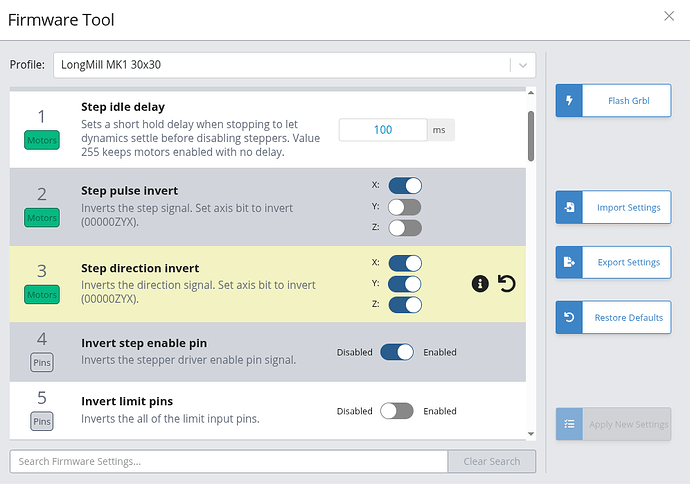Image resolution: width=690 pixels, height=484 pixels.
Task: Expand the profile list chevron arrow
Action: [x=523, y=66]
